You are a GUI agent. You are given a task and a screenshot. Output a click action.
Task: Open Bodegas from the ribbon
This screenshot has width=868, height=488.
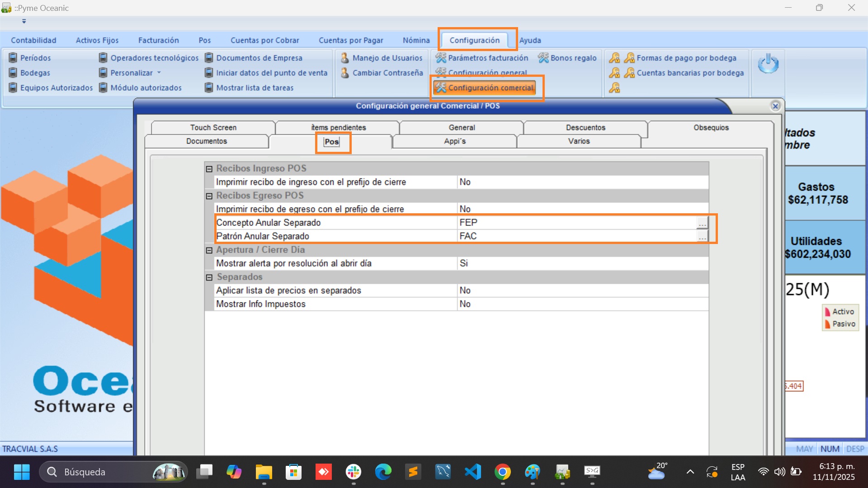pyautogui.click(x=35, y=73)
